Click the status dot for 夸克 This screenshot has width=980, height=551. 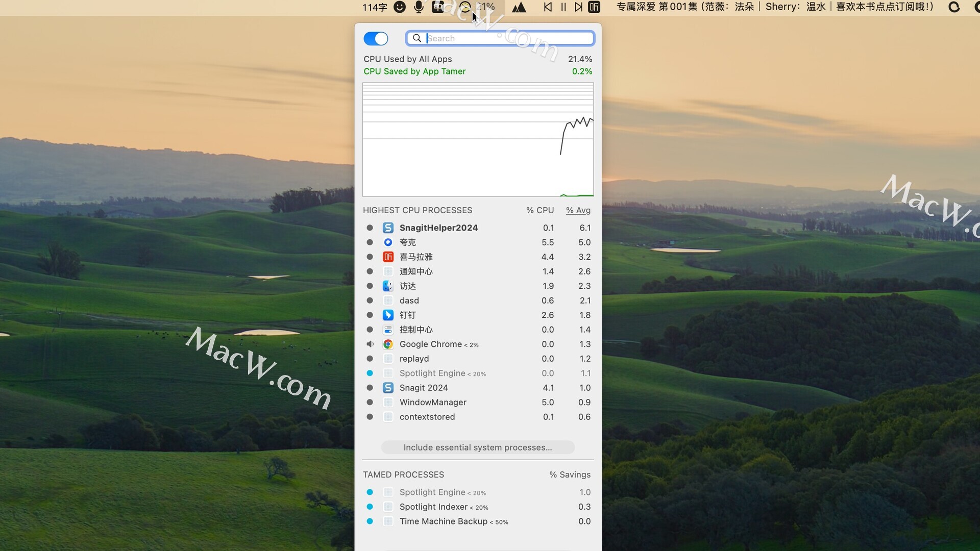370,242
